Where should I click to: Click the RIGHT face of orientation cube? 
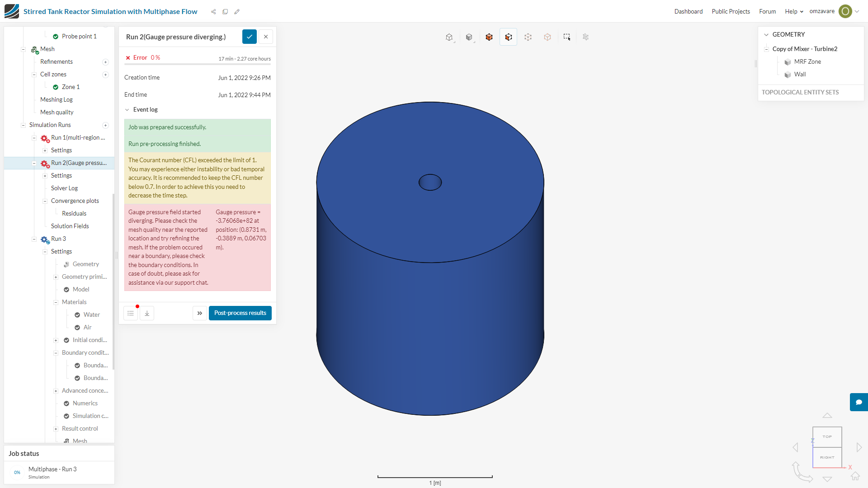click(x=827, y=457)
